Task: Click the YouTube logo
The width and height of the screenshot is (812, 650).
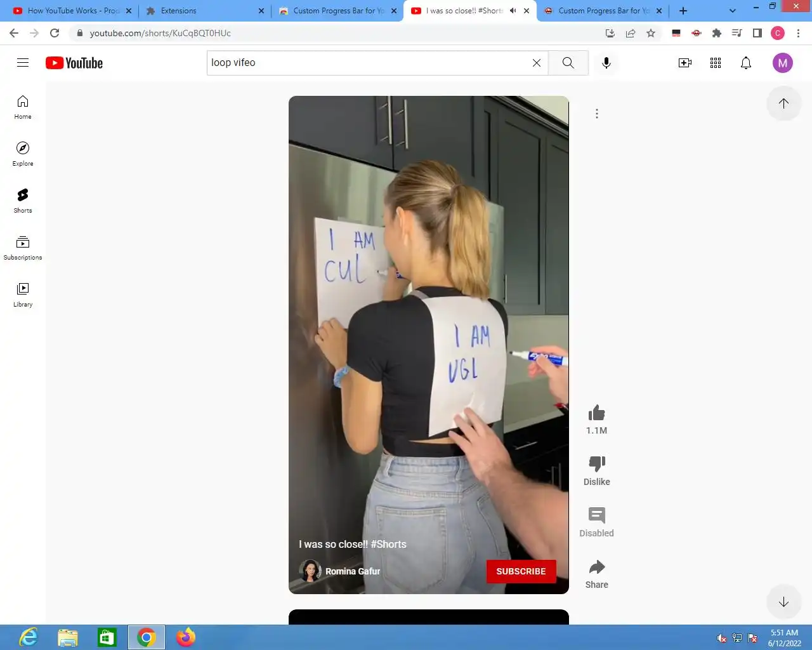Action: pyautogui.click(x=74, y=63)
